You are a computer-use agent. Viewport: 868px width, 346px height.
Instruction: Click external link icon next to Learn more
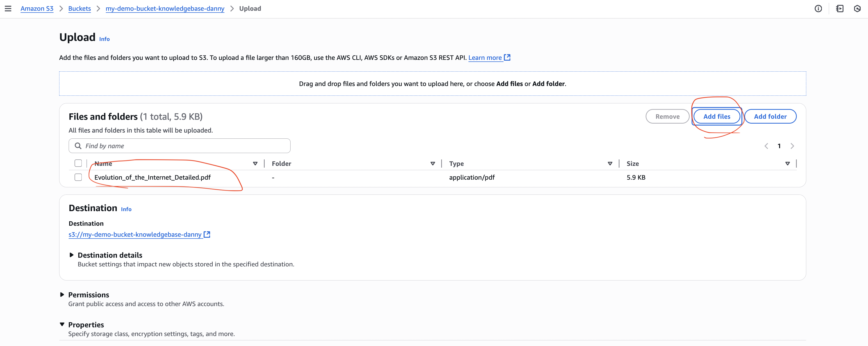[x=507, y=57]
